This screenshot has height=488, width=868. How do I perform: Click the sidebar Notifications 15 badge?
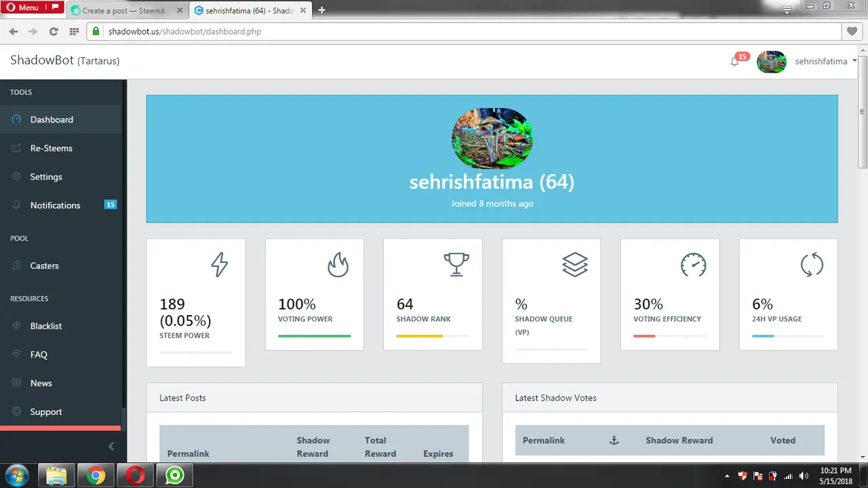click(x=111, y=205)
